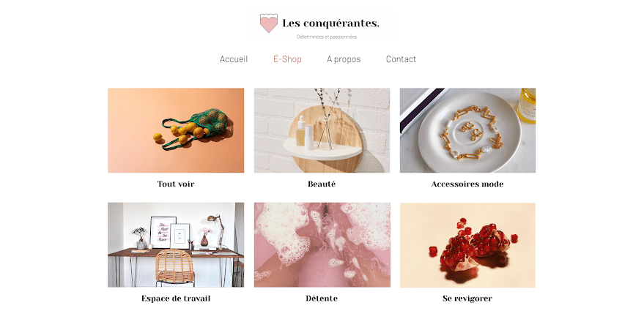
Task: Open the desk workspace thumbnail
Action: coord(176,245)
